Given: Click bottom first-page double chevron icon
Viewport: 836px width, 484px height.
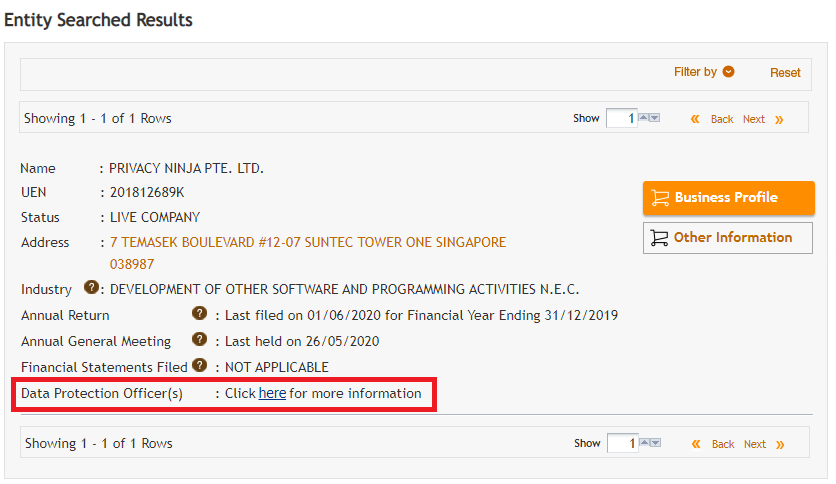Looking at the screenshot, I should (696, 444).
